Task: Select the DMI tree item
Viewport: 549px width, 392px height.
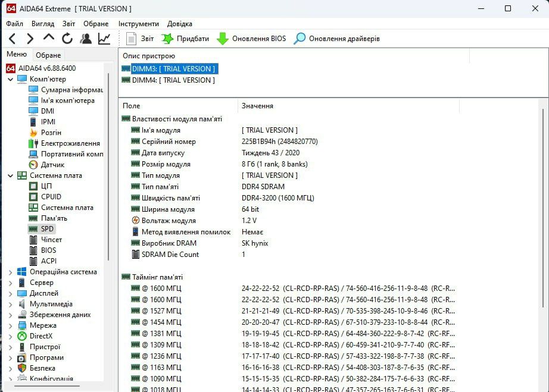Action: click(x=41, y=111)
